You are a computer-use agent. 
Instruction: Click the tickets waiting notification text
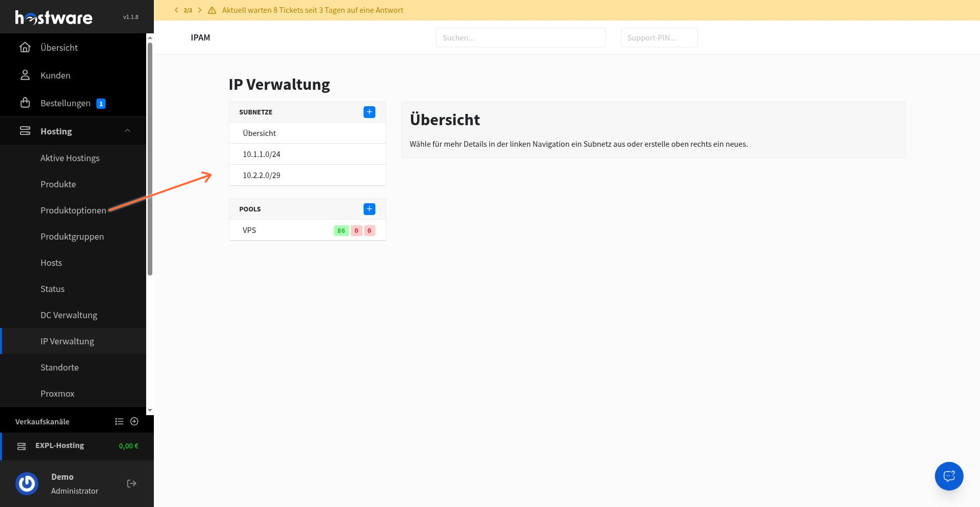pyautogui.click(x=313, y=10)
